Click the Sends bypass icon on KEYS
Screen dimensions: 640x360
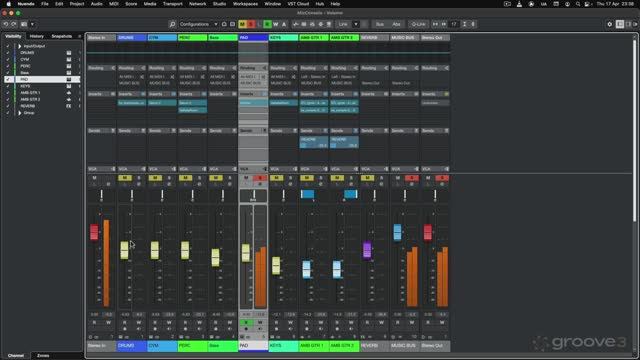pos(294,131)
